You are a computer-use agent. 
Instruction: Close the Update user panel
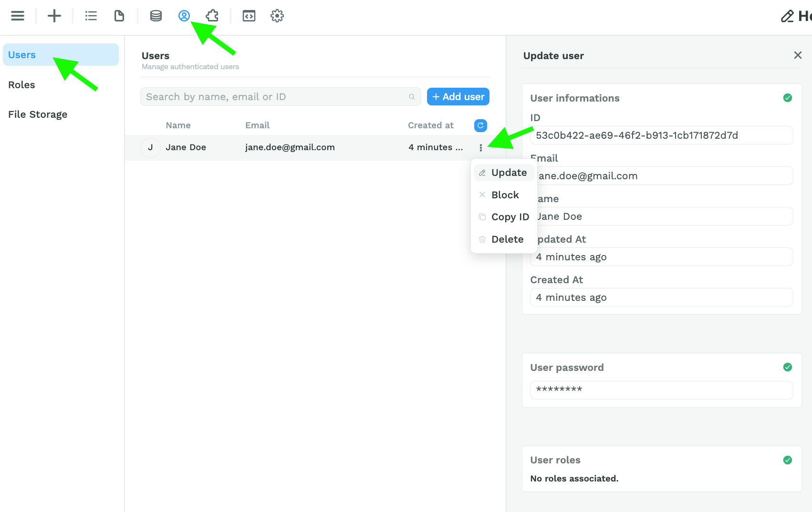798,55
